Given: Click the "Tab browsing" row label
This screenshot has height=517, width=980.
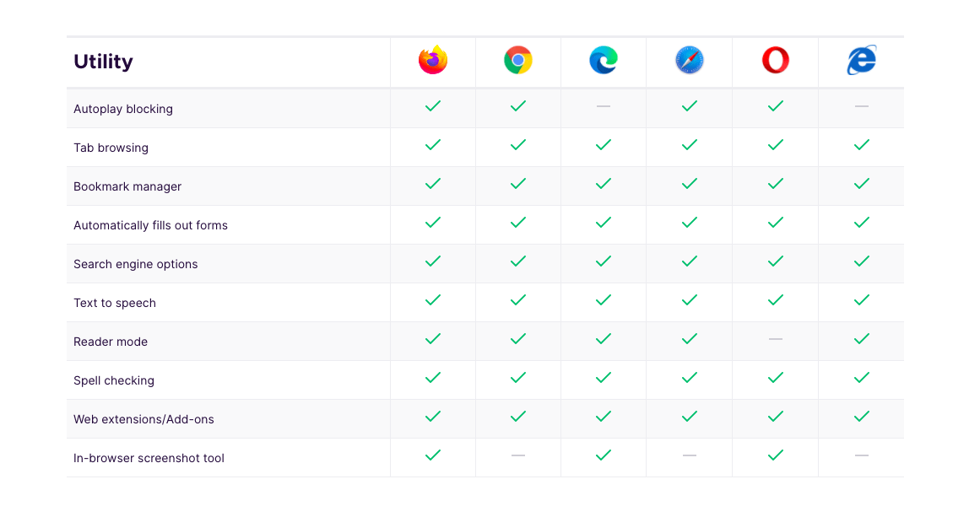Looking at the screenshot, I should tap(111, 148).
